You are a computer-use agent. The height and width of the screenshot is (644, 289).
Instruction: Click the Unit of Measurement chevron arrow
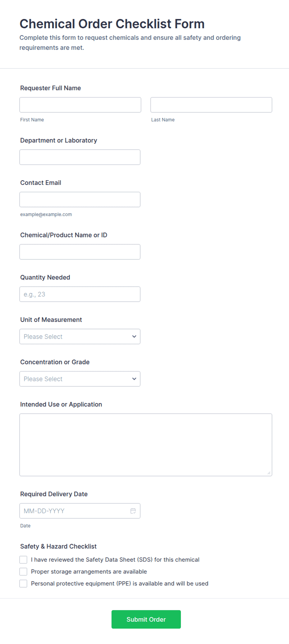pos(134,336)
